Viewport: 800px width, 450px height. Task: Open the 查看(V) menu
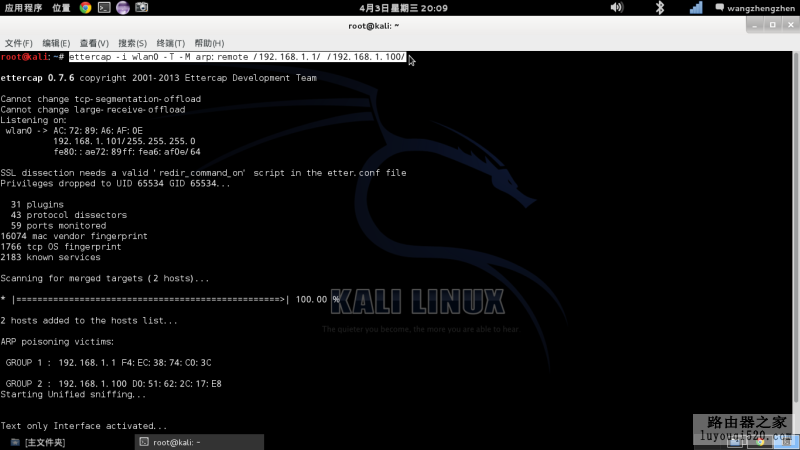[x=94, y=43]
